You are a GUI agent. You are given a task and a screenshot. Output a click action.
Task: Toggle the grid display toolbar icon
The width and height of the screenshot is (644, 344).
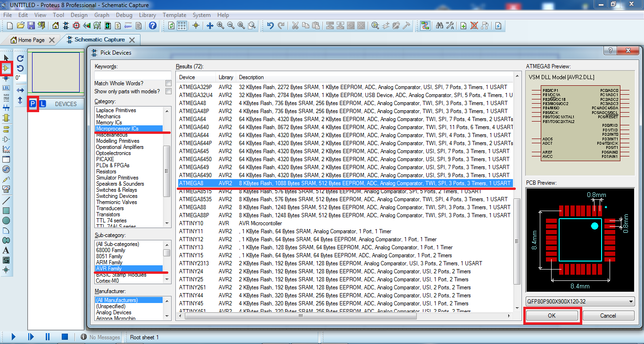(182, 25)
